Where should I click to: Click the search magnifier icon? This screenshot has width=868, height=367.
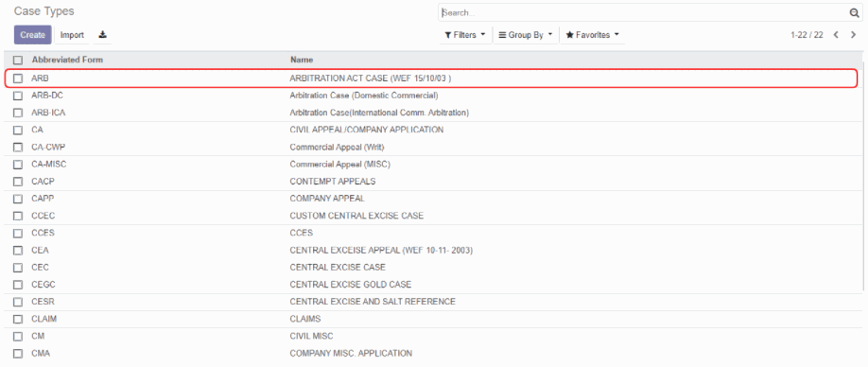pyautogui.click(x=854, y=12)
